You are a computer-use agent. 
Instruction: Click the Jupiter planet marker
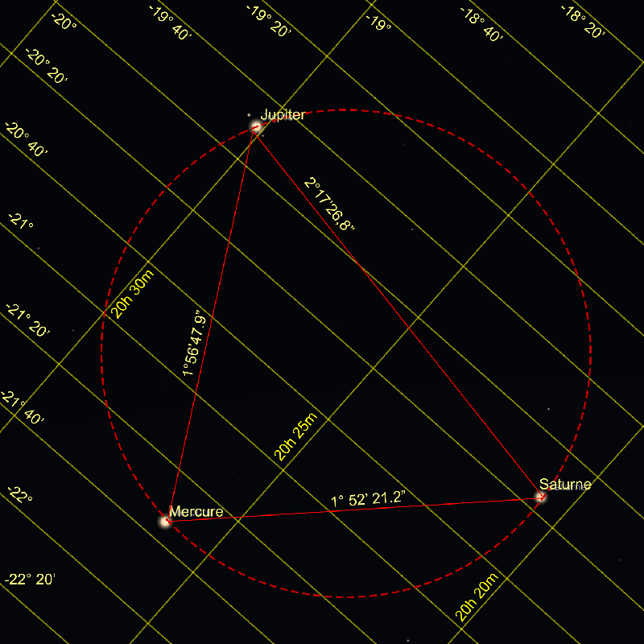click(257, 126)
